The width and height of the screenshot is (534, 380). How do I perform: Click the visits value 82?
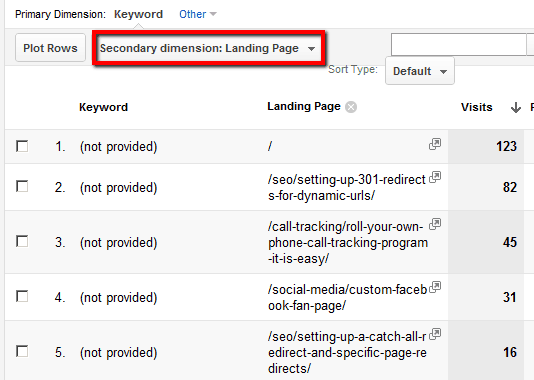[510, 187]
